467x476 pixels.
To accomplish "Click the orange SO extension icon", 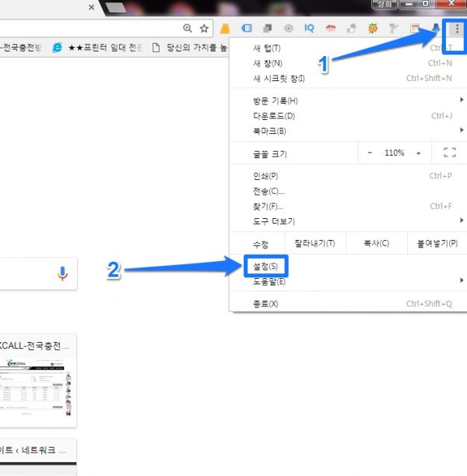I will [373, 28].
